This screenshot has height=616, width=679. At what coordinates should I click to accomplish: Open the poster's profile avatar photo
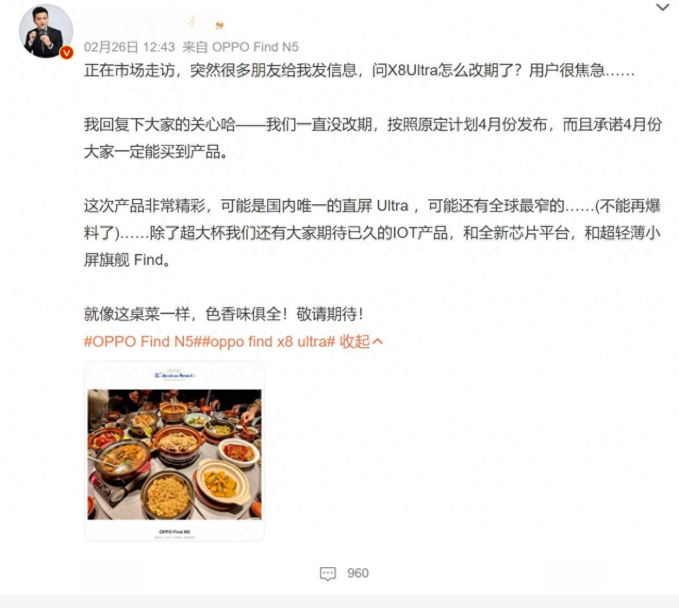coord(46,31)
